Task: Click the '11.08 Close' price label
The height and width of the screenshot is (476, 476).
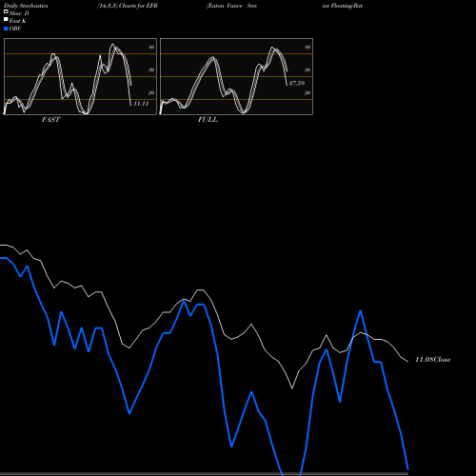Action: click(x=433, y=360)
